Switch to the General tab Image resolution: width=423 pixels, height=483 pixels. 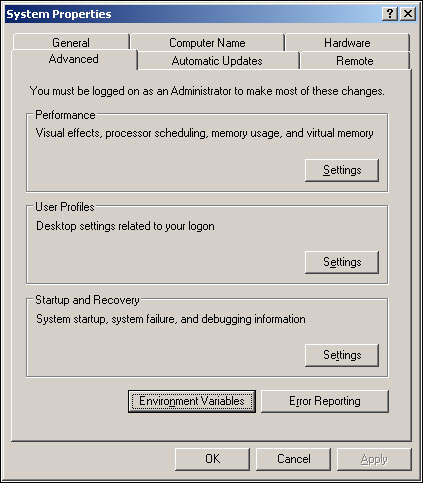pyautogui.click(x=71, y=42)
